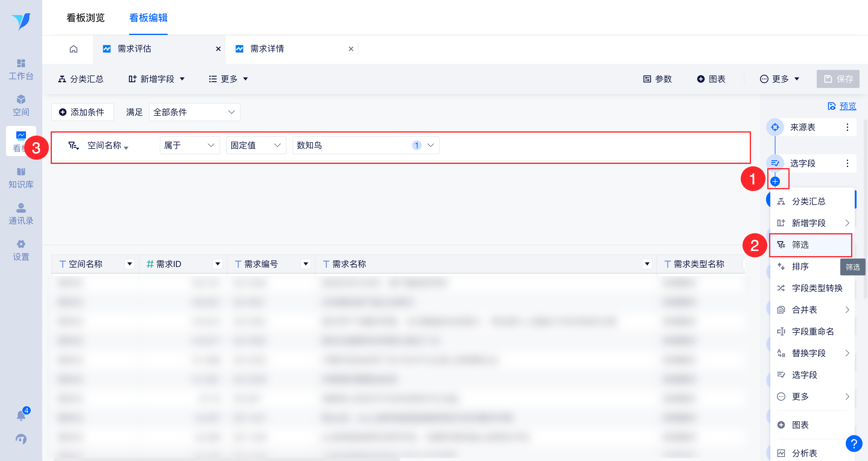Click the 预览 preview link

(x=847, y=106)
